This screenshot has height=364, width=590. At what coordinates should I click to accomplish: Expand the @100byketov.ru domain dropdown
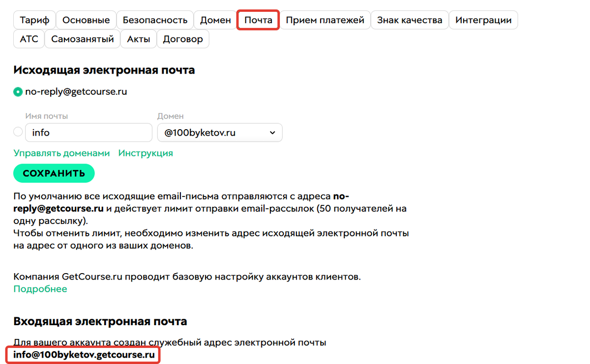tap(220, 132)
